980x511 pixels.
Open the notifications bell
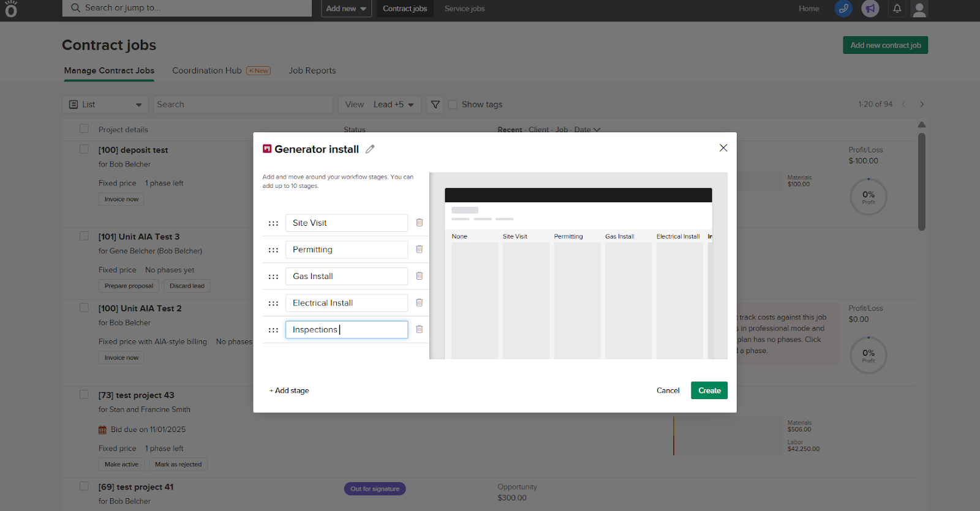[x=897, y=9]
